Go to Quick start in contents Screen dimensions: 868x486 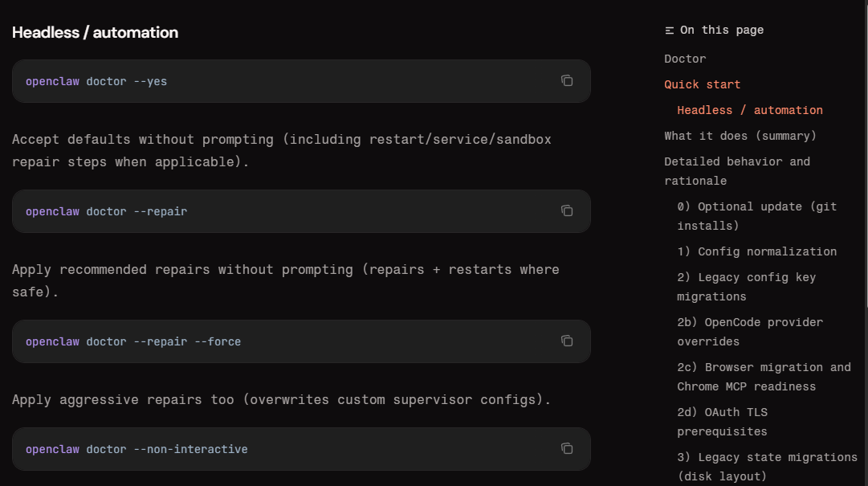click(702, 84)
